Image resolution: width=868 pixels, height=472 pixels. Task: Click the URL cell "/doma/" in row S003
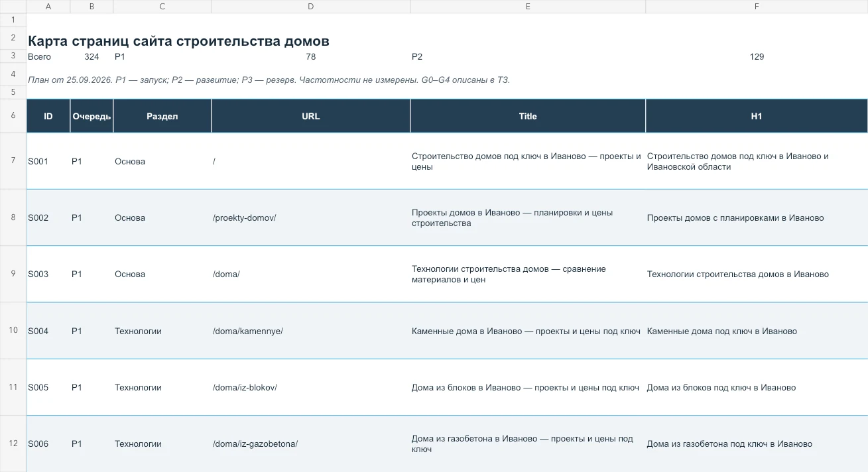pos(311,274)
